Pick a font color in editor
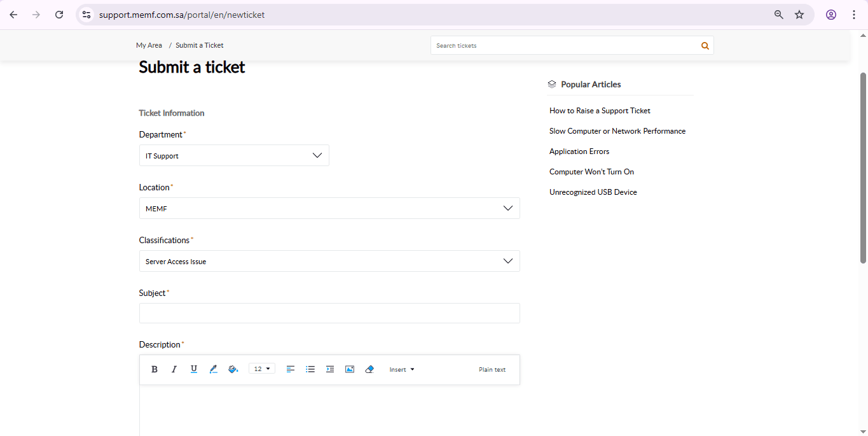Viewport: 868px width, 436px height. [214, 369]
